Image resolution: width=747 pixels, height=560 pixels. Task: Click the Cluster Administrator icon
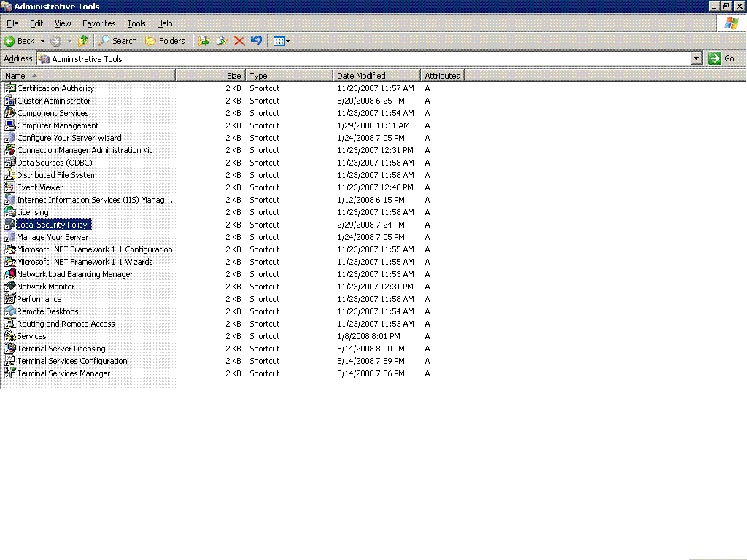click(10, 101)
